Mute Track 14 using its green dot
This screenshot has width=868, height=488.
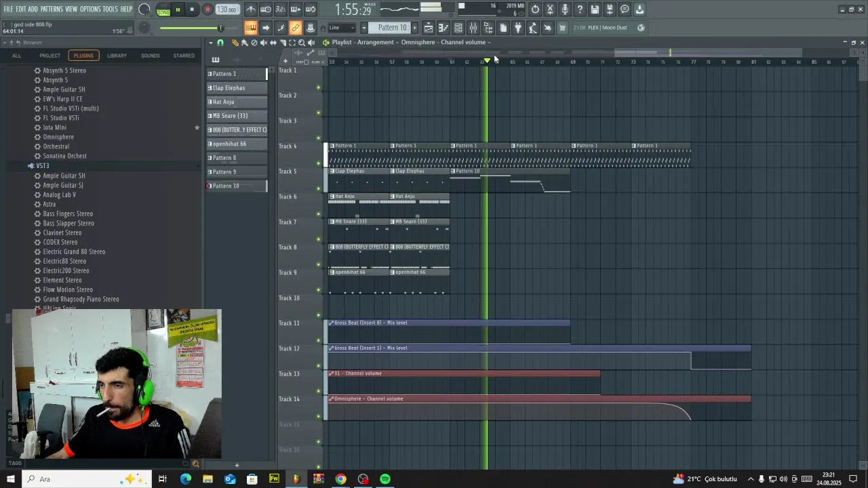click(318, 416)
